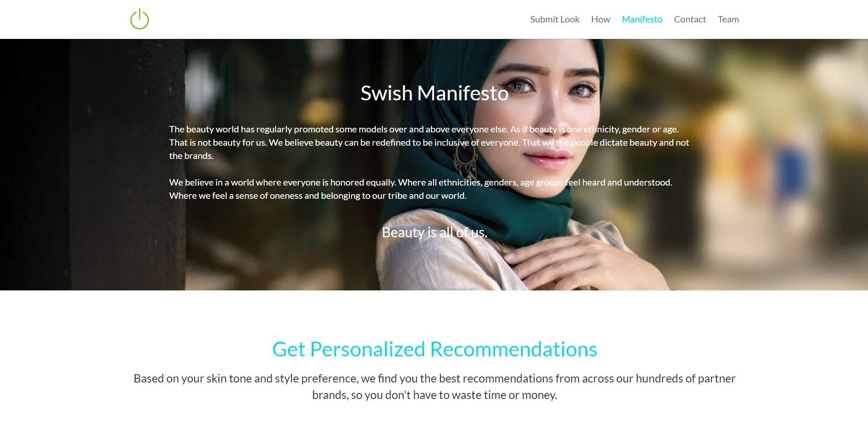
Task: Click the paragraph starting 'The beauty world has'
Action: 429,142
